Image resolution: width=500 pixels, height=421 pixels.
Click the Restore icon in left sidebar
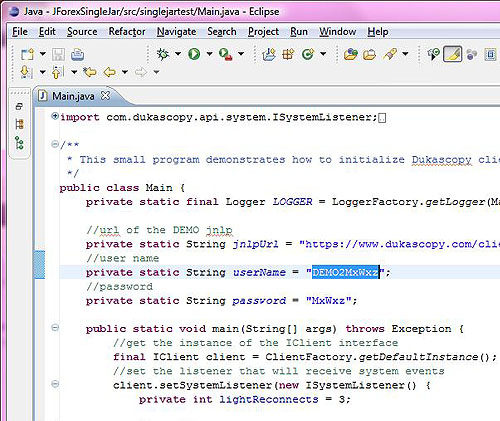tap(19, 106)
